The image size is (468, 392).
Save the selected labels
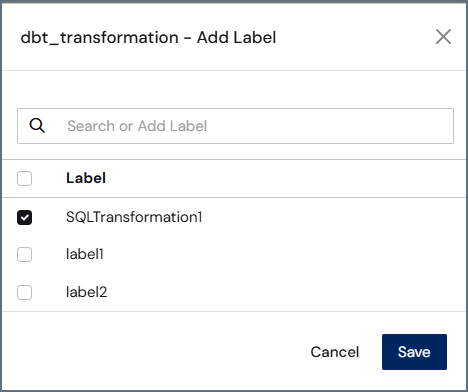[x=414, y=352]
